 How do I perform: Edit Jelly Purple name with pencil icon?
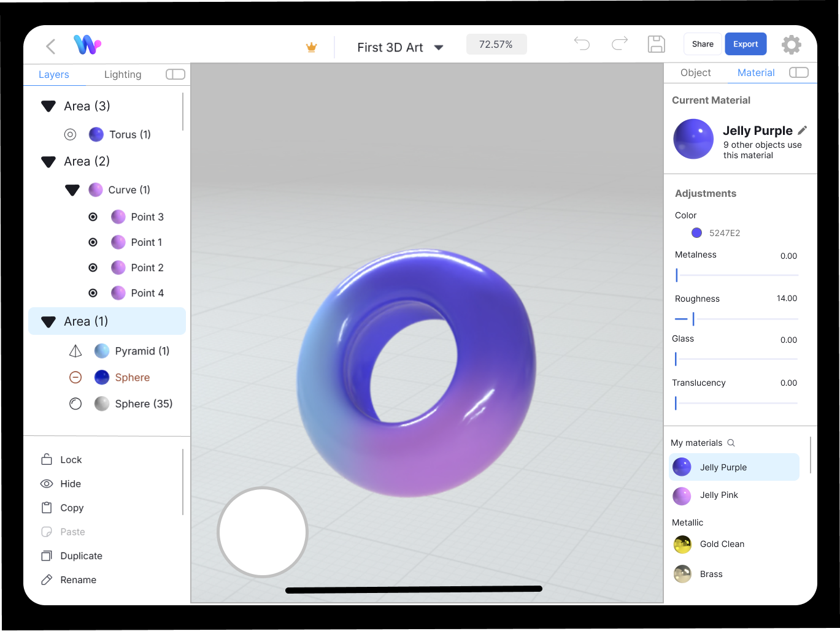(x=803, y=130)
